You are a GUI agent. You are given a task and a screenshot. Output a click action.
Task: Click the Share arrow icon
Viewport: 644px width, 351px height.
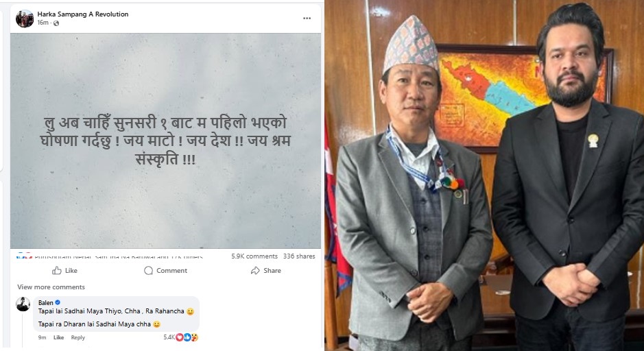[255, 271]
